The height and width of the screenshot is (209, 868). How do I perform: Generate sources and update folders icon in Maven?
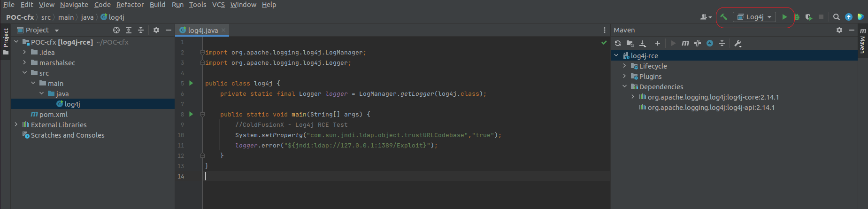[630, 43]
